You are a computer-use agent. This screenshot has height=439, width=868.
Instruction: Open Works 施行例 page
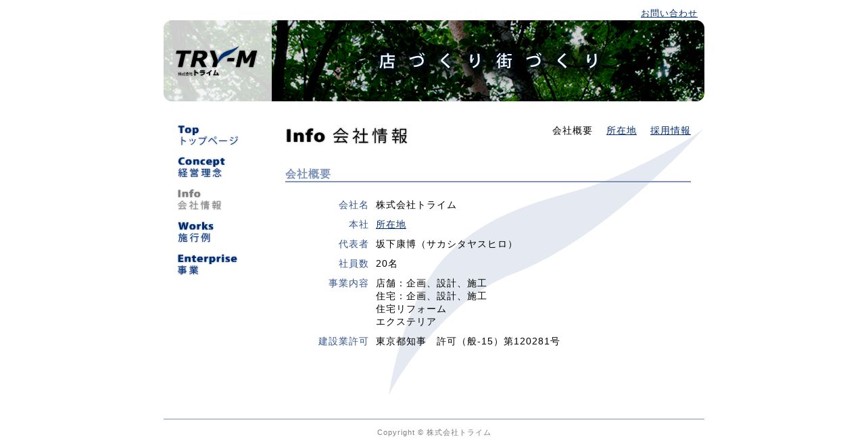click(195, 232)
